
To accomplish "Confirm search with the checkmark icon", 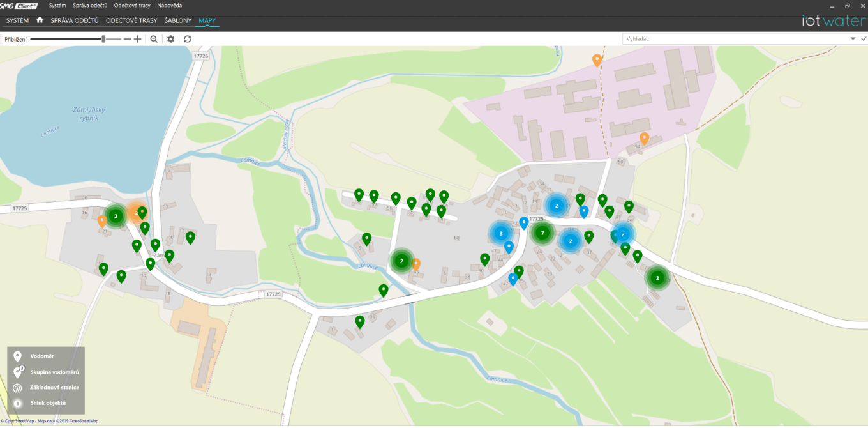I will point(863,39).
